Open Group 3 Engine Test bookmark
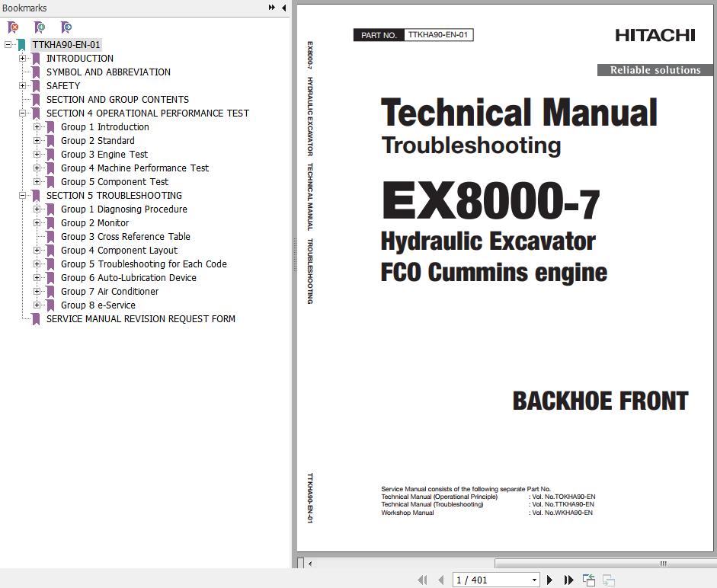This screenshot has height=588, width=717. [x=104, y=155]
